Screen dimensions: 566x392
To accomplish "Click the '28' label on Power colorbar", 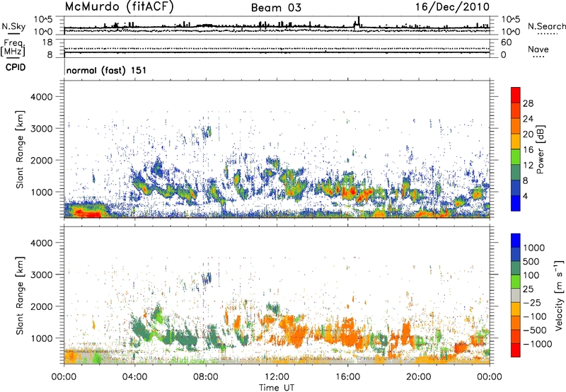I will point(528,103).
